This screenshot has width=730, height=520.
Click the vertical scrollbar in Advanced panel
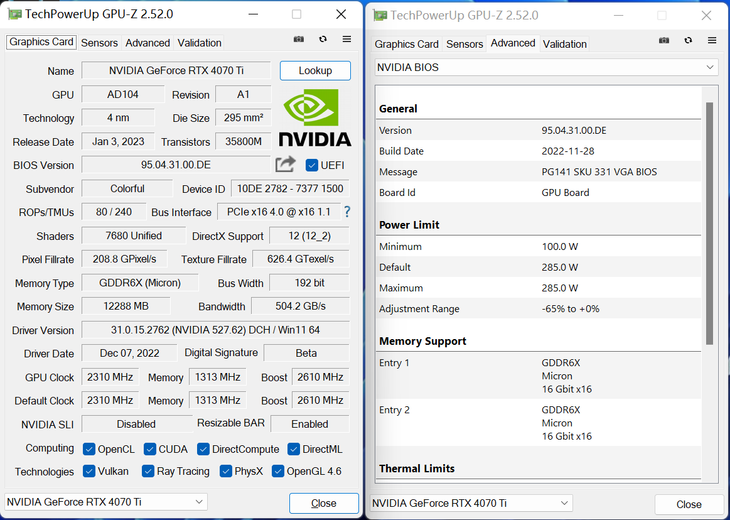710,223
